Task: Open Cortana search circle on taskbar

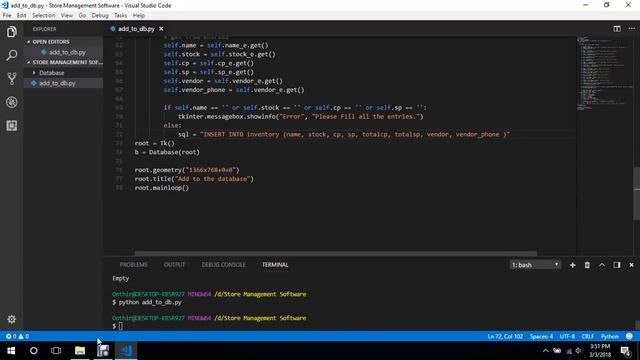Action: point(33,351)
